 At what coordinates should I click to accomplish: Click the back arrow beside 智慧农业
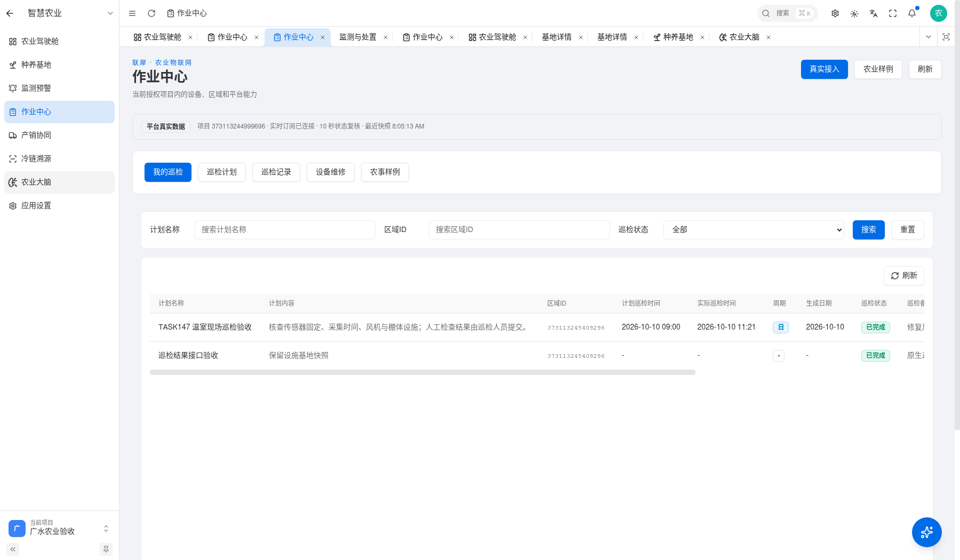point(10,13)
